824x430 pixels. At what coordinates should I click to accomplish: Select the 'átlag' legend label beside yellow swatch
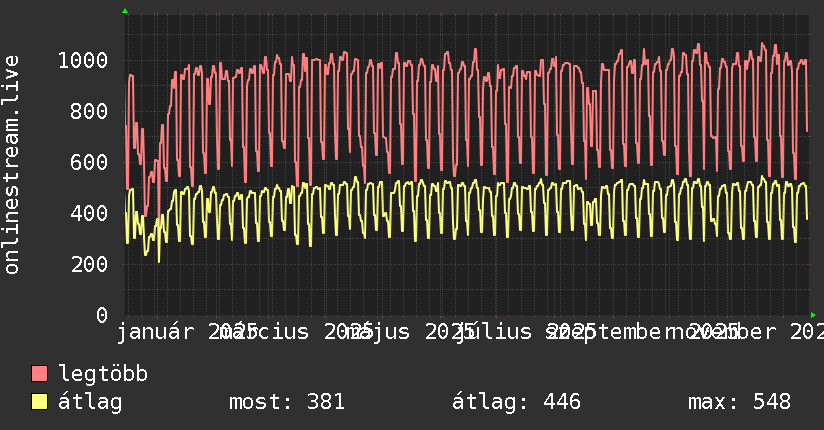(90, 402)
